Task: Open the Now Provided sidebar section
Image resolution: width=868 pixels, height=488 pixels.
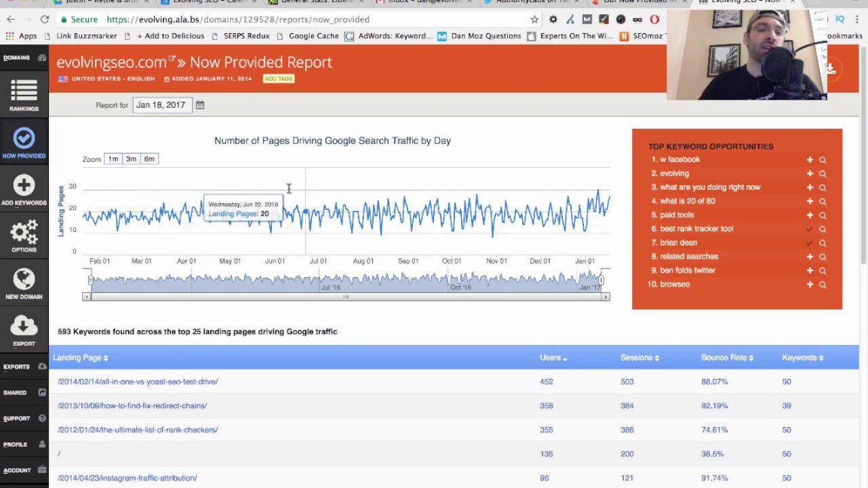Action: (24, 142)
